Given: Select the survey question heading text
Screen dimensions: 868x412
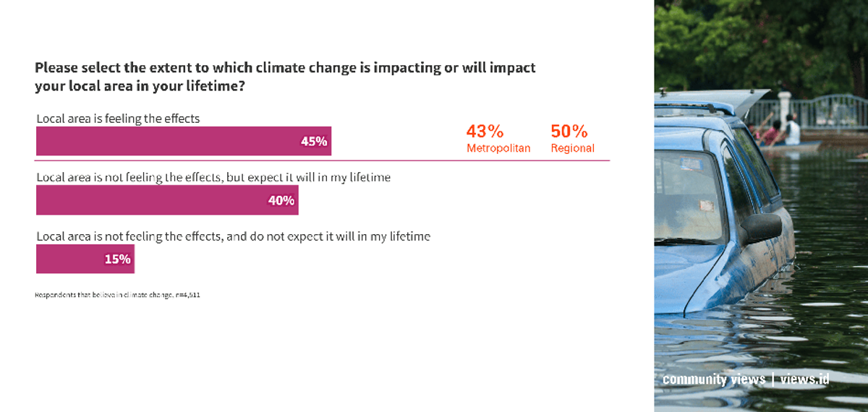Looking at the screenshot, I should point(285,77).
